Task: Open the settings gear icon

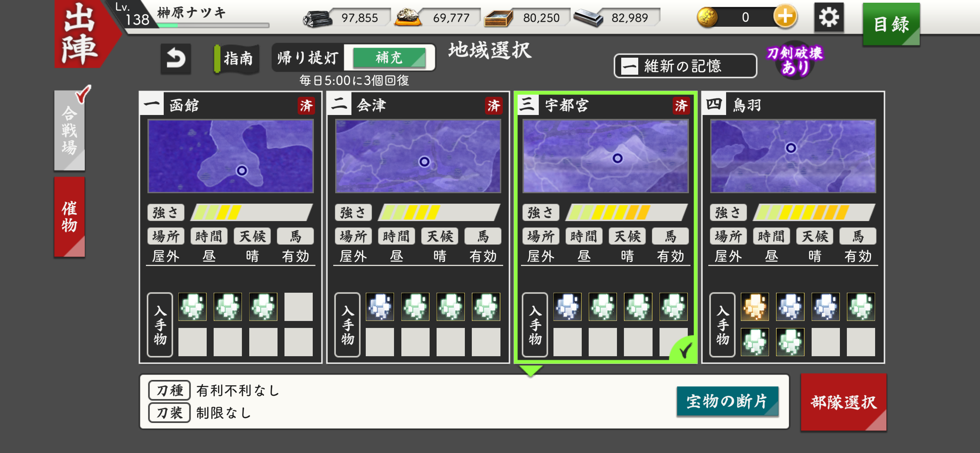Action: pos(829,17)
